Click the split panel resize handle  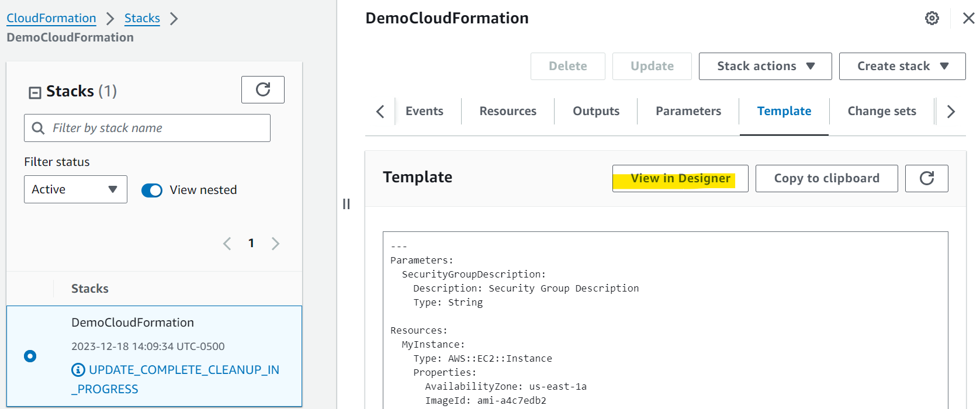(x=346, y=204)
